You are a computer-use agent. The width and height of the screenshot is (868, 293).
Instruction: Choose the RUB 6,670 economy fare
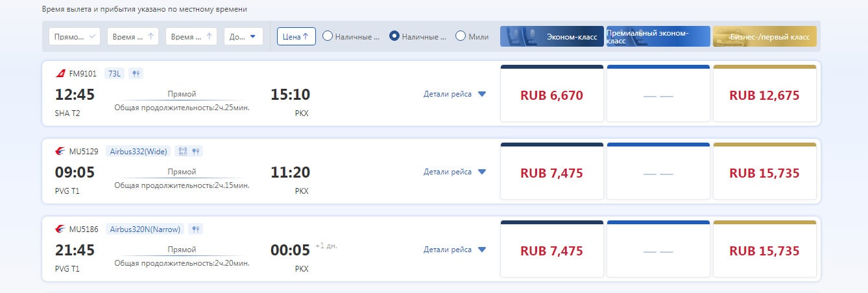point(551,95)
